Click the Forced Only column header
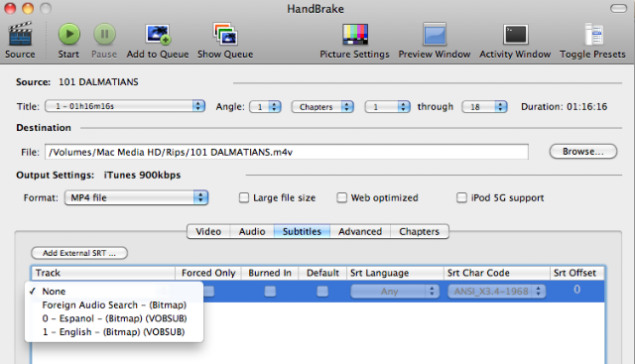 (x=208, y=273)
